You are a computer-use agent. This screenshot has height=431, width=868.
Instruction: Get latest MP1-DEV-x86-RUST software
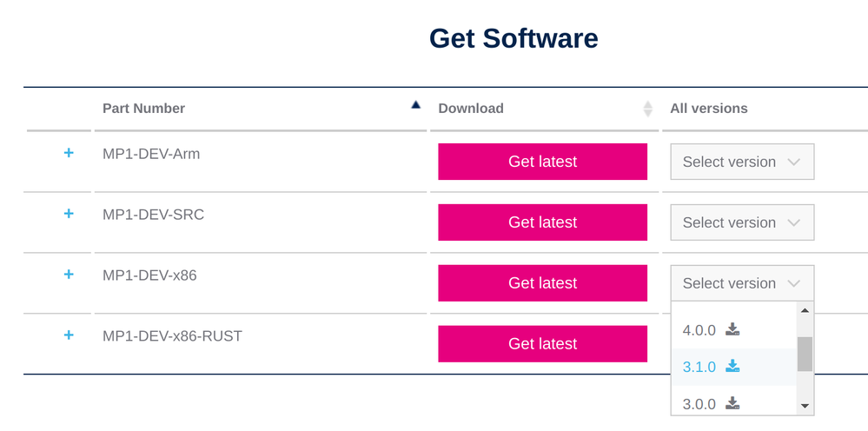542,343
